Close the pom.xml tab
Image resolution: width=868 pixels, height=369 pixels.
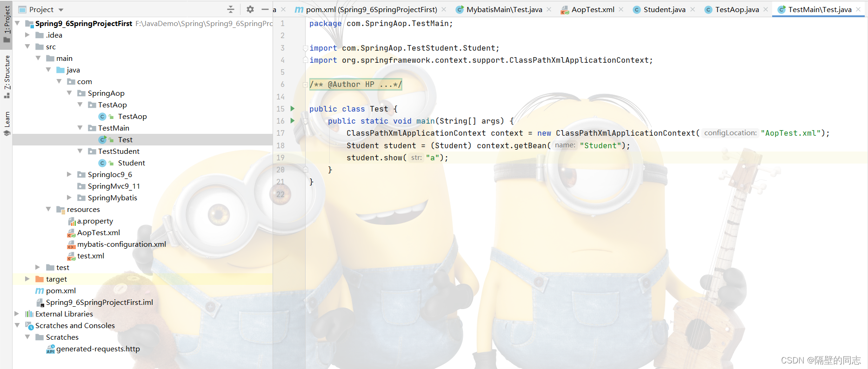(444, 9)
